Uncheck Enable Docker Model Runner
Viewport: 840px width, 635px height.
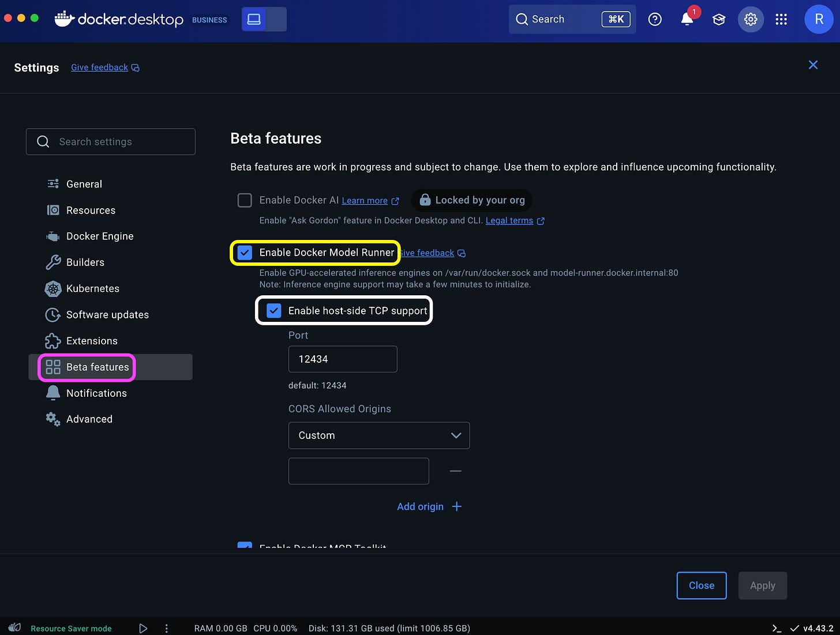[x=245, y=252]
